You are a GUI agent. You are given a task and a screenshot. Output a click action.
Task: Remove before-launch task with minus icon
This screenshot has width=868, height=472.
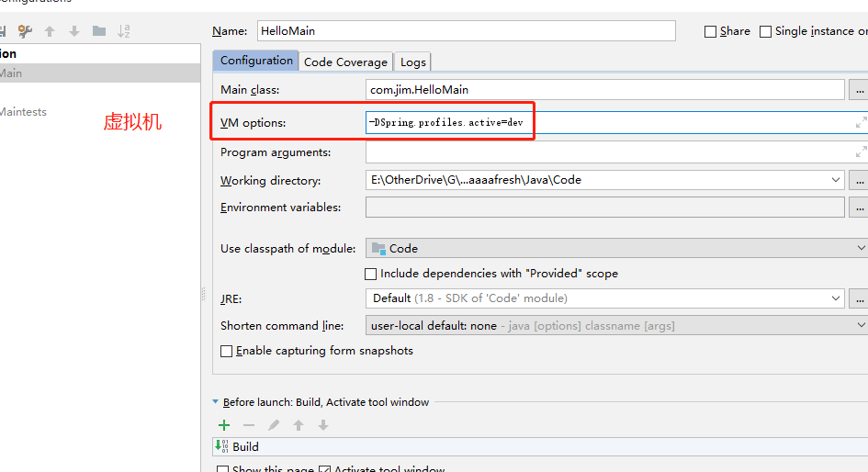[249, 425]
